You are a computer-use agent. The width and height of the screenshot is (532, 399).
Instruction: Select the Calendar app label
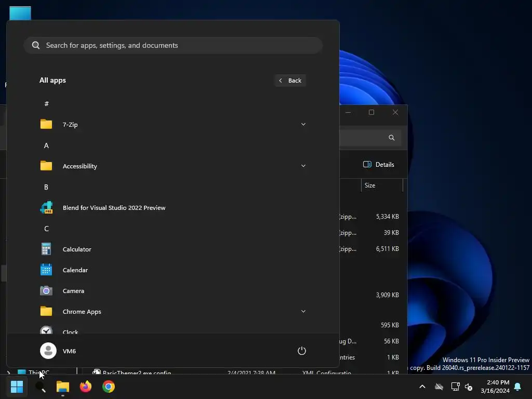75,270
